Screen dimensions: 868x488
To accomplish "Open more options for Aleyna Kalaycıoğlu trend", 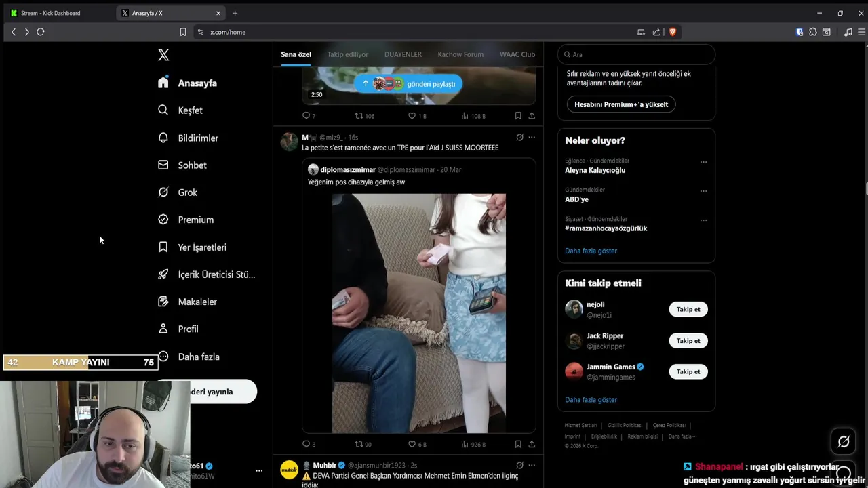I will [703, 162].
